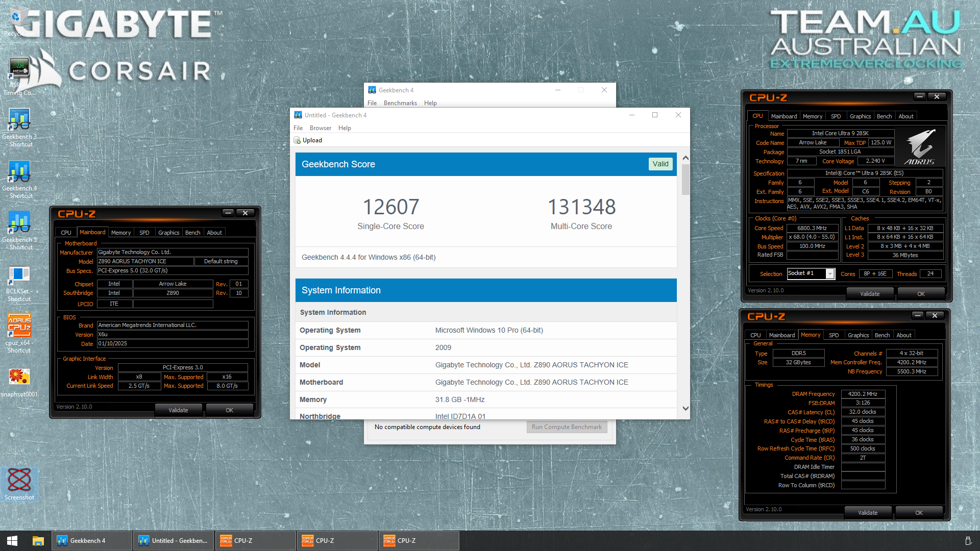The width and height of the screenshot is (980, 551).
Task: Switch to Geekbench 4 taskbar button
Action: [92, 541]
